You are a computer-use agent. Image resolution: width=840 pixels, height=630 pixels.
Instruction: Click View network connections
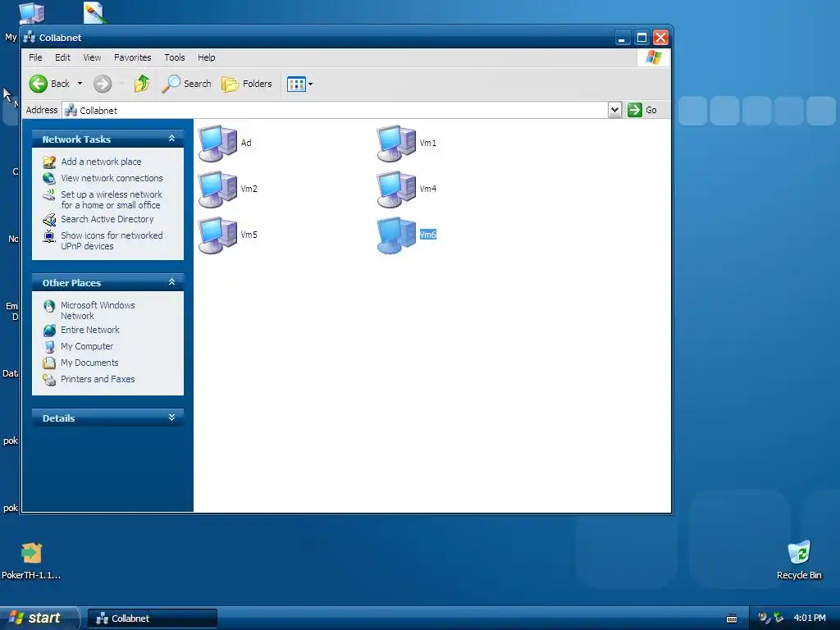pyautogui.click(x=112, y=178)
